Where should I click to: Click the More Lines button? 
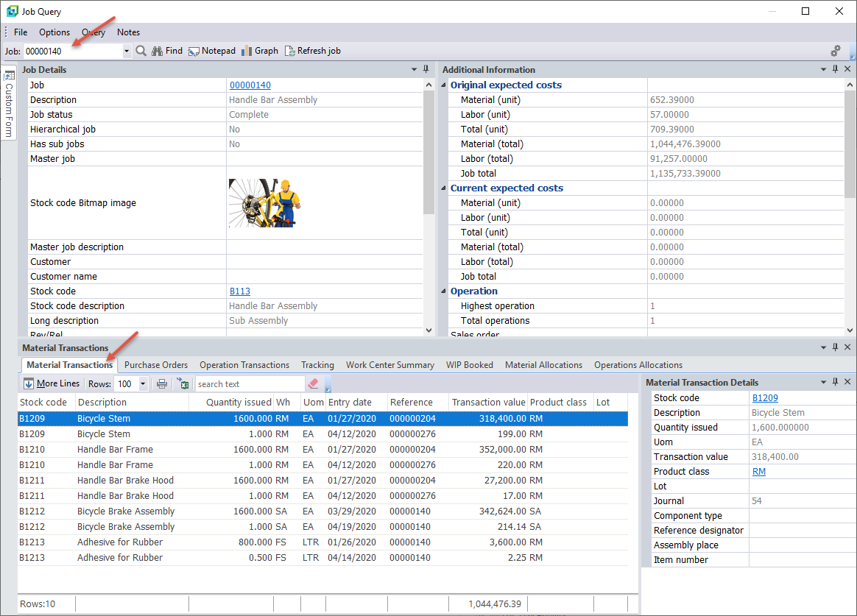tap(52, 384)
